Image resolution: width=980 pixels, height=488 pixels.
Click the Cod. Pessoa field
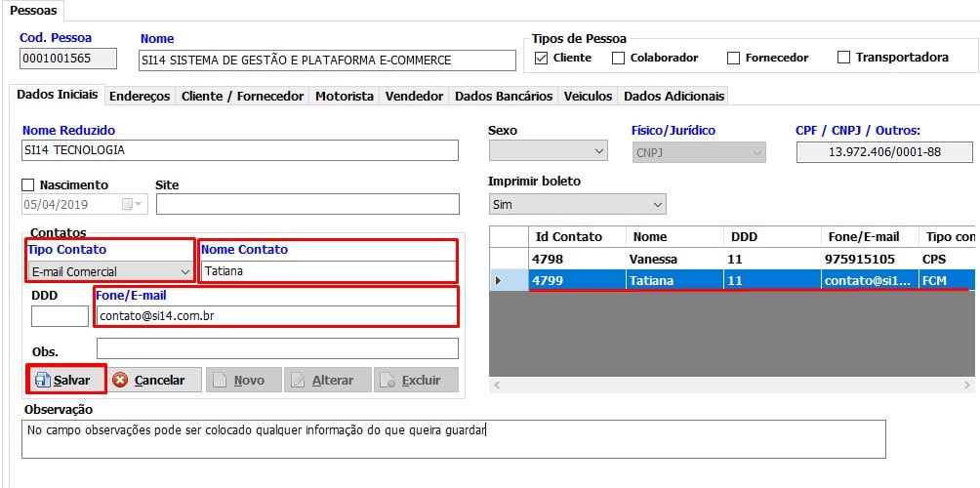click(x=68, y=59)
